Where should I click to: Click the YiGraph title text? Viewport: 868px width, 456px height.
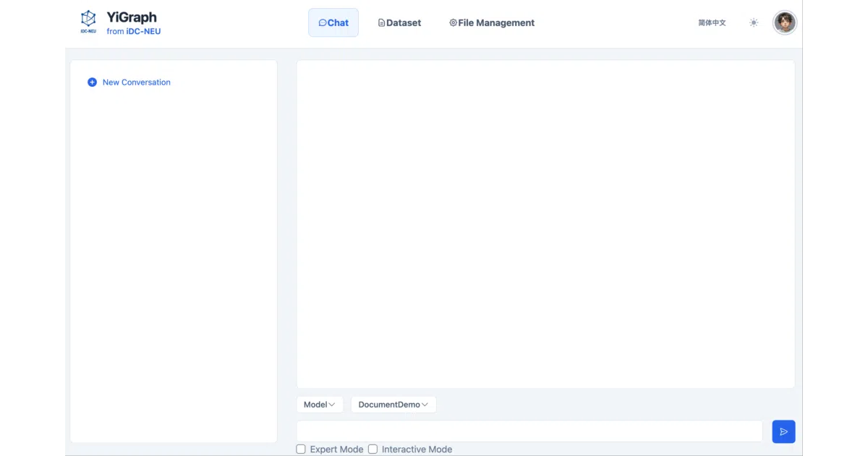[131, 17]
